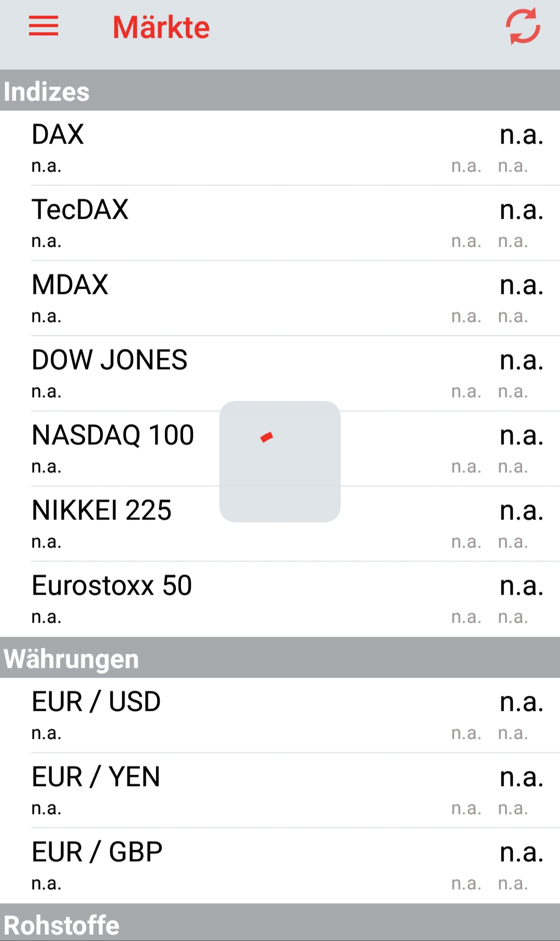Screen dimensions: 560x941
Task: Tap the Währungen section header
Action: click(x=280, y=658)
